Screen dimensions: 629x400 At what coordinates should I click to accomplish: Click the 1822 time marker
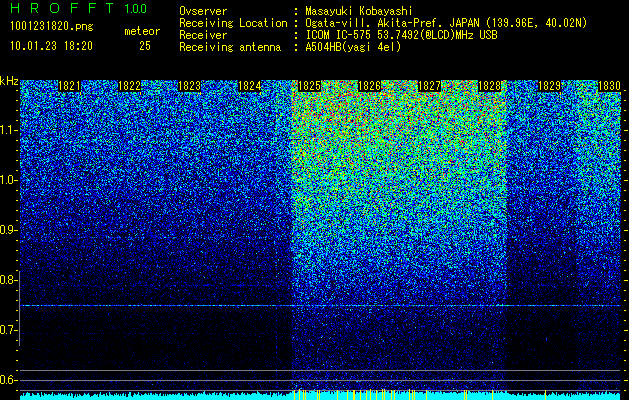130,86
